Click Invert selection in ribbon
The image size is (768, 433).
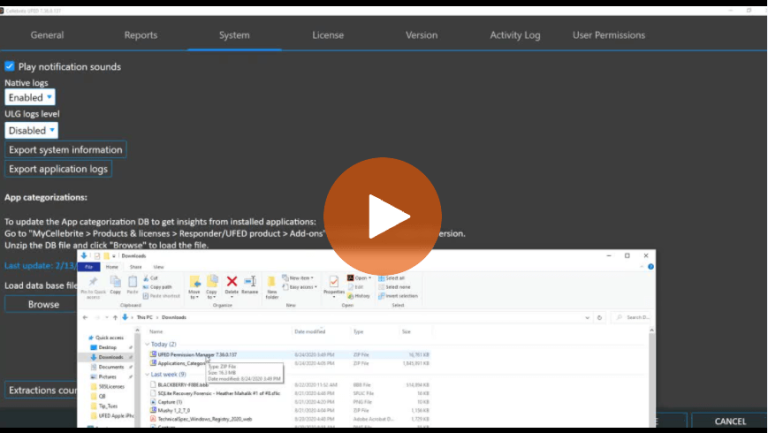[x=398, y=296]
